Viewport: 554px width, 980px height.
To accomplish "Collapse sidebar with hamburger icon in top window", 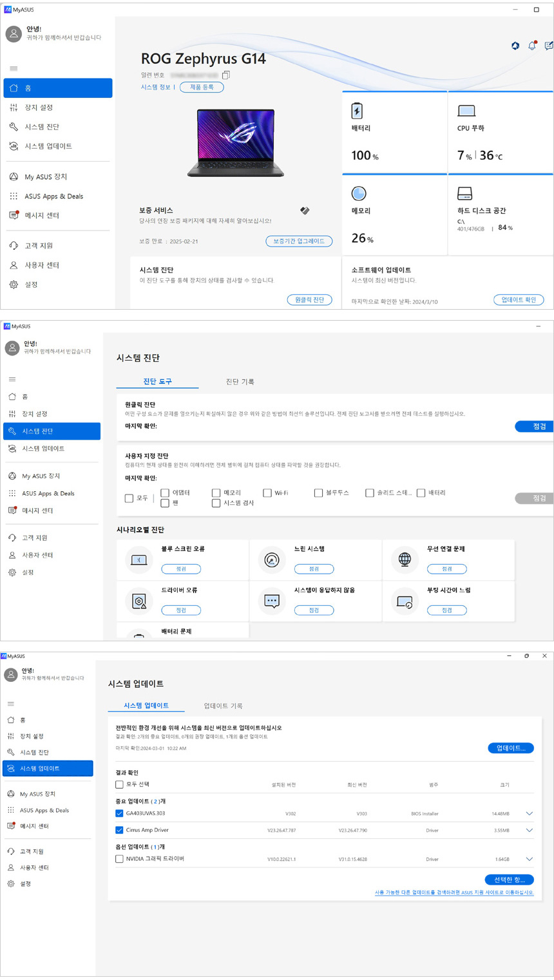I will (14, 69).
